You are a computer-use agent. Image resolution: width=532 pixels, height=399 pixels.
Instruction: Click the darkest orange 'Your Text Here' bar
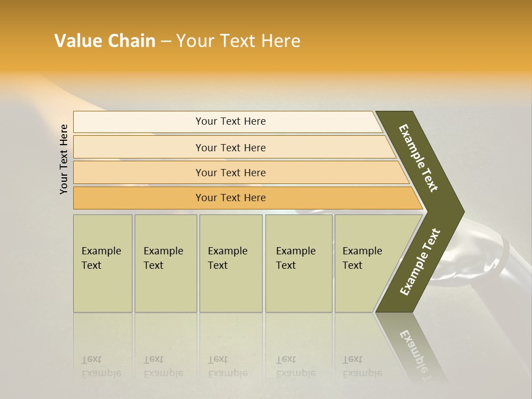pos(248,198)
